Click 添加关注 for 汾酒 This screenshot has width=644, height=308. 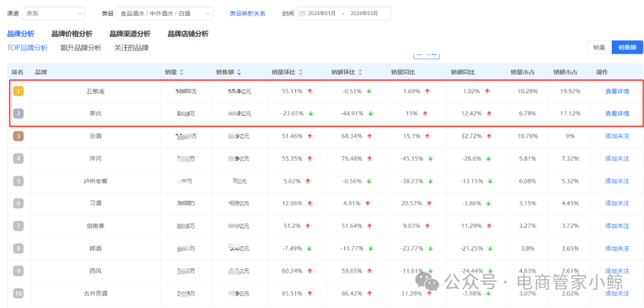[617, 136]
